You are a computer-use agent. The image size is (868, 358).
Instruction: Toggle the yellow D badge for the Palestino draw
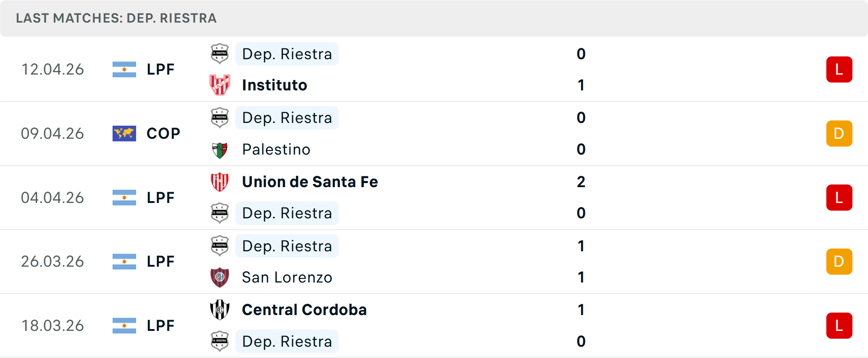pyautogui.click(x=839, y=133)
